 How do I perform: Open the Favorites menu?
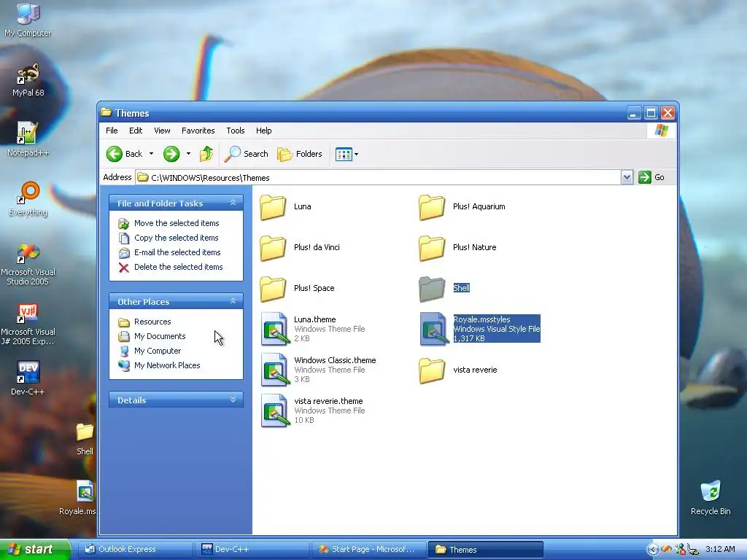coord(198,131)
